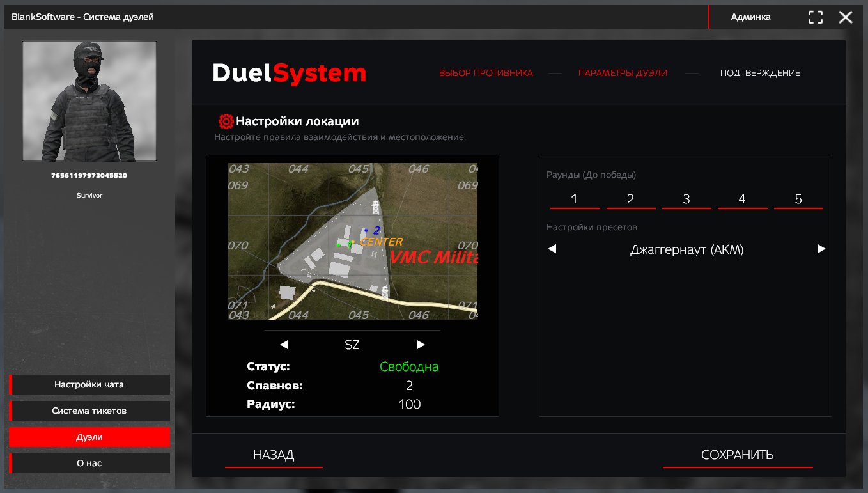Click the Steam ID 76561197973045520
Viewport: 868px width, 493px height.
click(x=89, y=175)
